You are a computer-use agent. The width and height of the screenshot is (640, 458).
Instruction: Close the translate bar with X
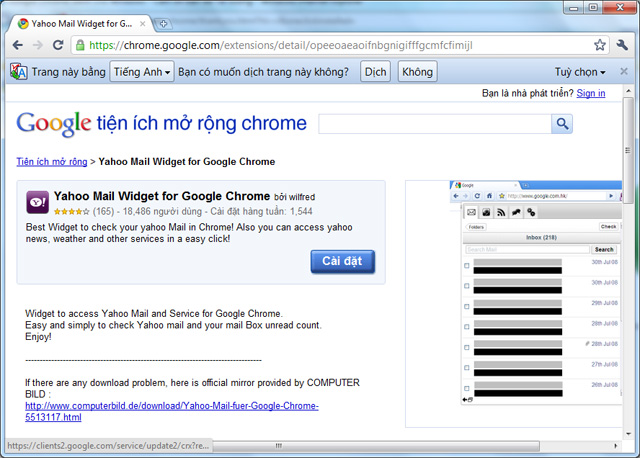pos(625,72)
